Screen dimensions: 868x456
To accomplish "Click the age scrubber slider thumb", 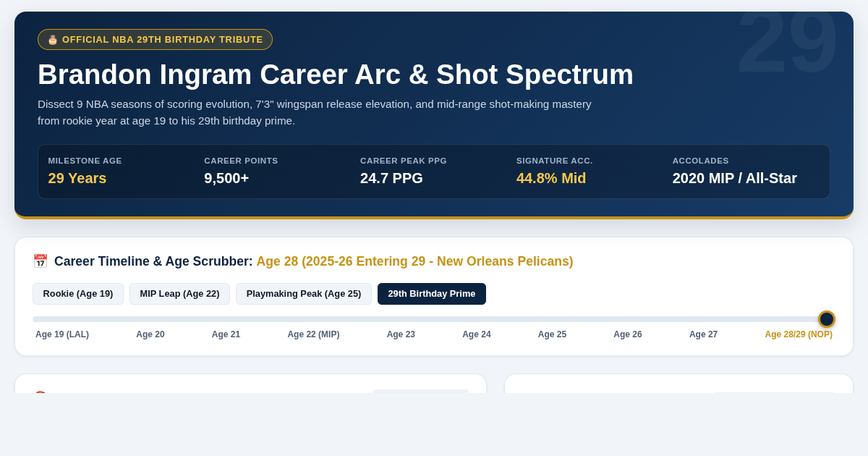I will [827, 319].
